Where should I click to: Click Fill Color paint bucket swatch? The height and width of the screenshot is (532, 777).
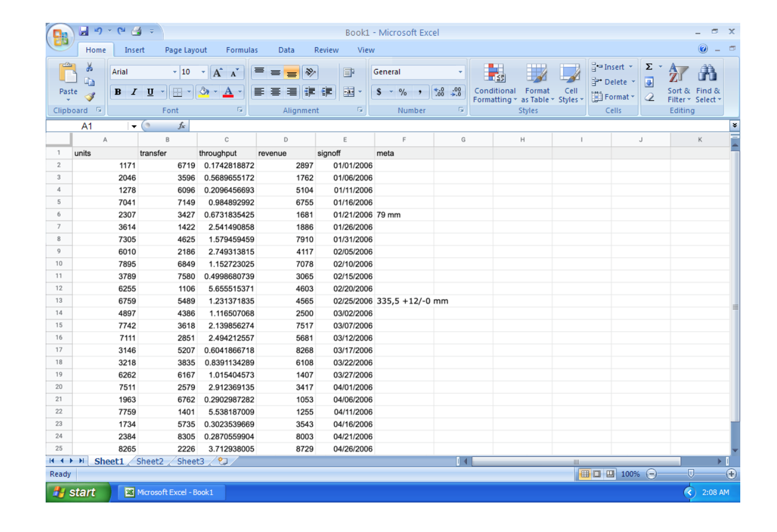204,92
